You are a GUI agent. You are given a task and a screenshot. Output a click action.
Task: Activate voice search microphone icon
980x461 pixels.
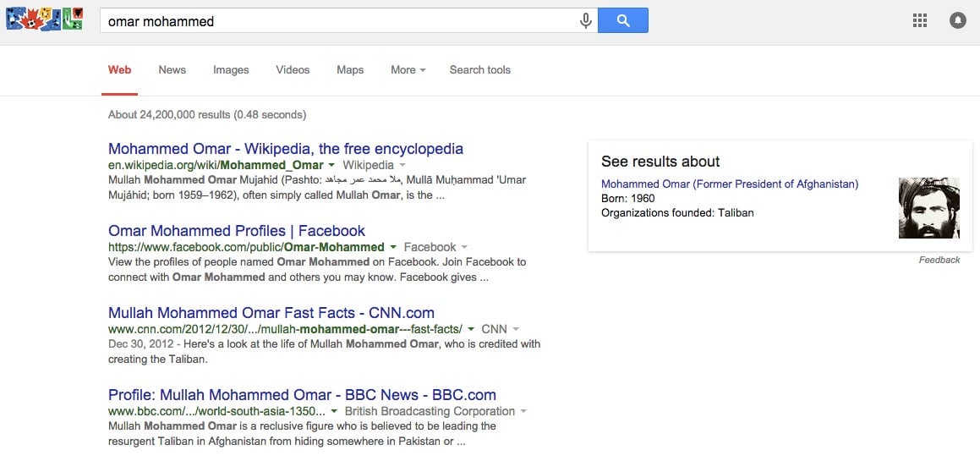click(586, 20)
